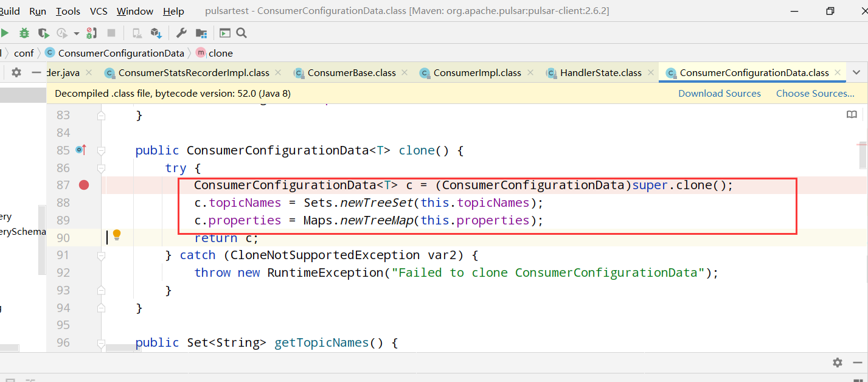
Task: Click clone method breadcrumb
Action: coord(214,53)
